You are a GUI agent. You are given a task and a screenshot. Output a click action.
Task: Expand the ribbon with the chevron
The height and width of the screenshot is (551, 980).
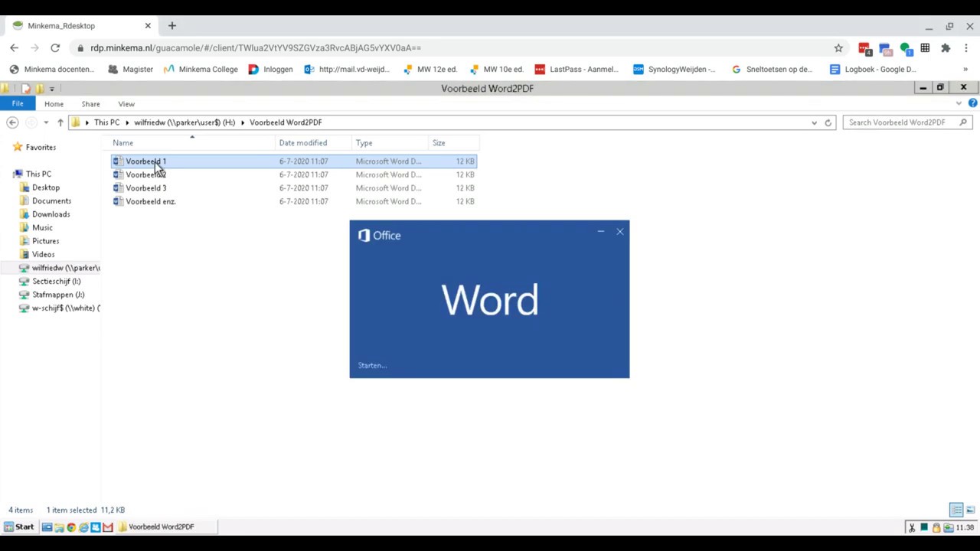(x=959, y=103)
